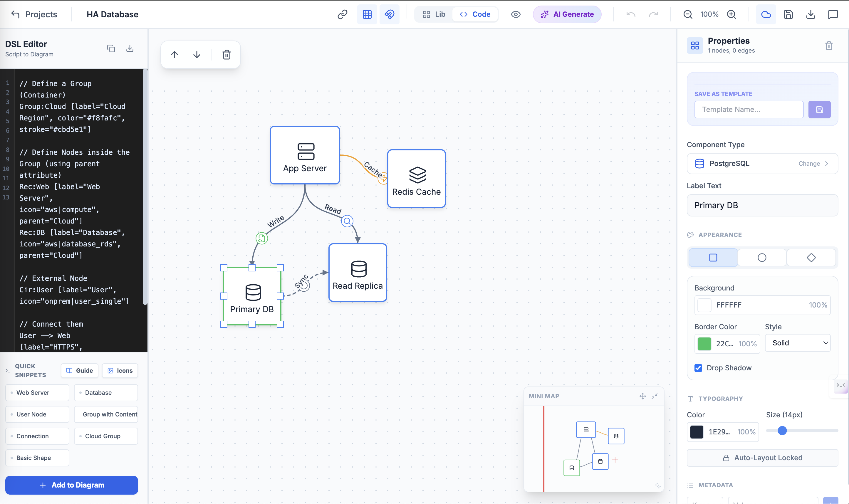Click the undo arrow icon
Image resolution: width=849 pixels, height=504 pixels.
(x=630, y=14)
